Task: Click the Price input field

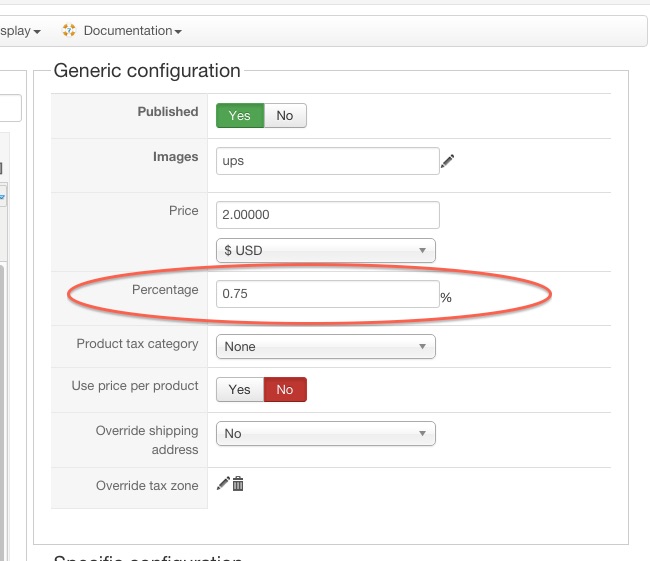Action: click(327, 215)
